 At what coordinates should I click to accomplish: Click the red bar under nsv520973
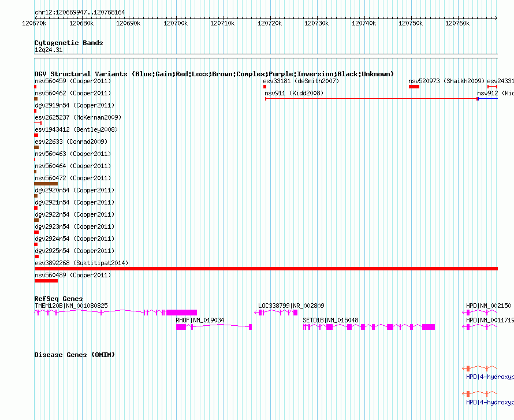click(x=414, y=87)
